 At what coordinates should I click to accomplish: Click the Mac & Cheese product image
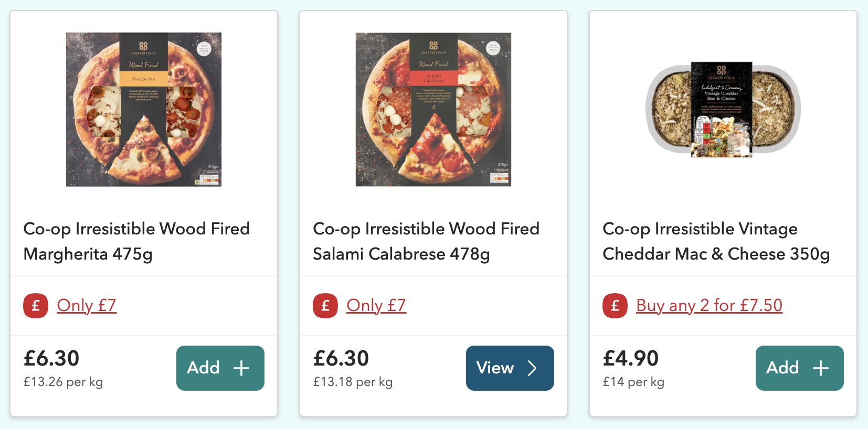pos(723,110)
